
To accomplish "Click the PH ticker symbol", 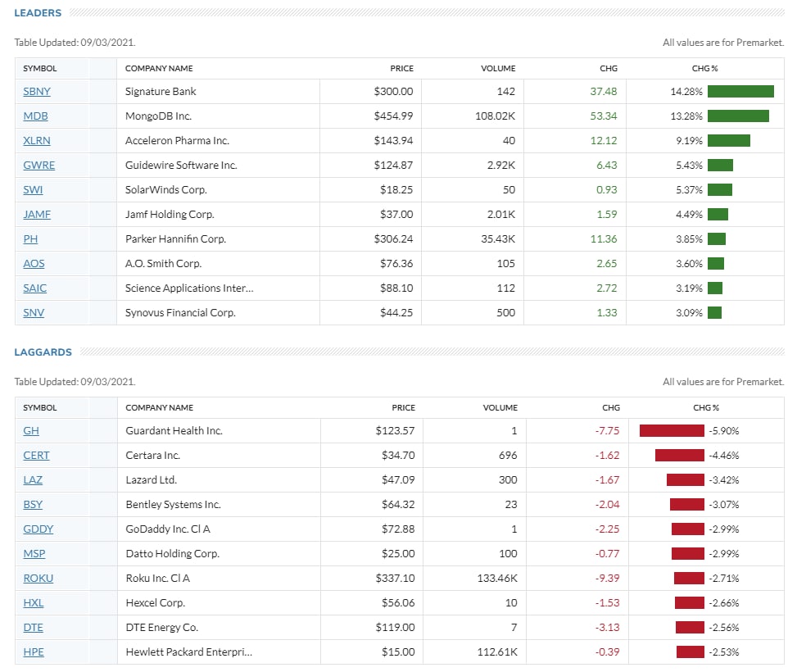I will point(30,239).
